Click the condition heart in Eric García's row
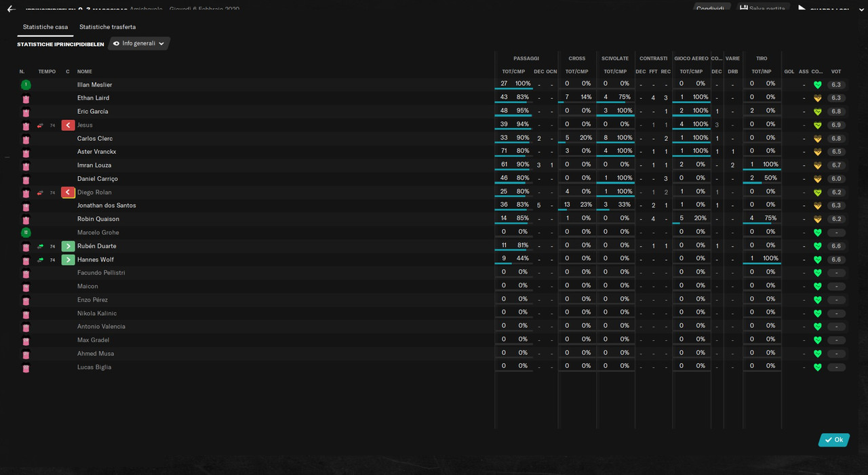The height and width of the screenshot is (475, 868). (x=817, y=112)
